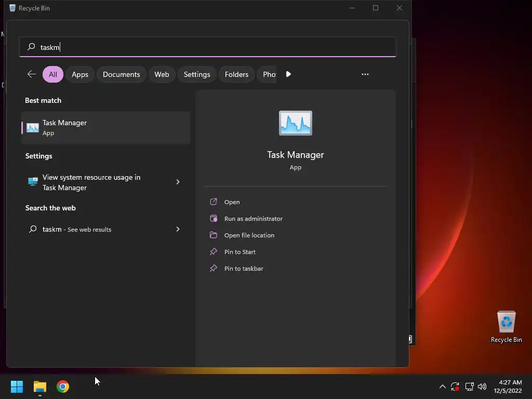Screen dimensions: 532x399
Task: Click the network tray icon
Action: [469, 387]
